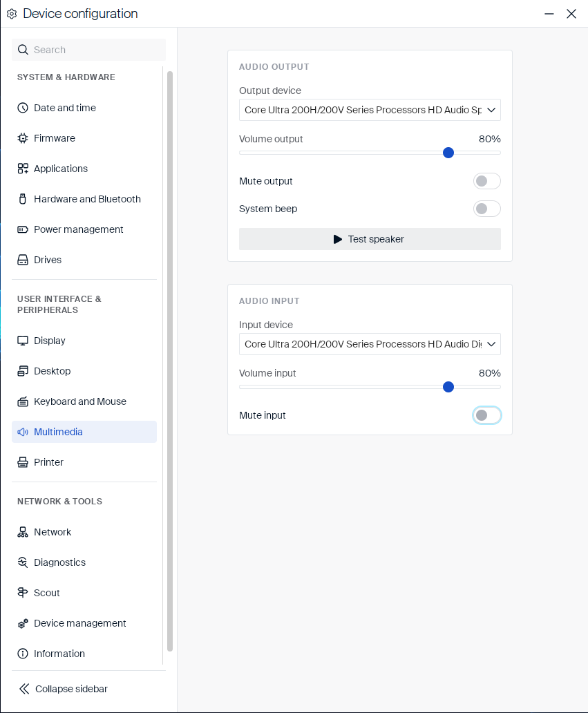Click the Test speaker button
Viewport: 588px width, 713px height.
tap(370, 239)
